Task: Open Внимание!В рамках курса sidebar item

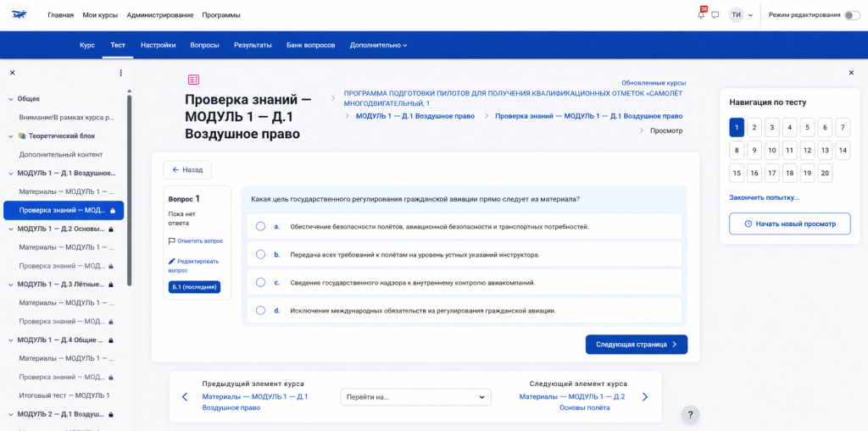Action: tap(67, 118)
